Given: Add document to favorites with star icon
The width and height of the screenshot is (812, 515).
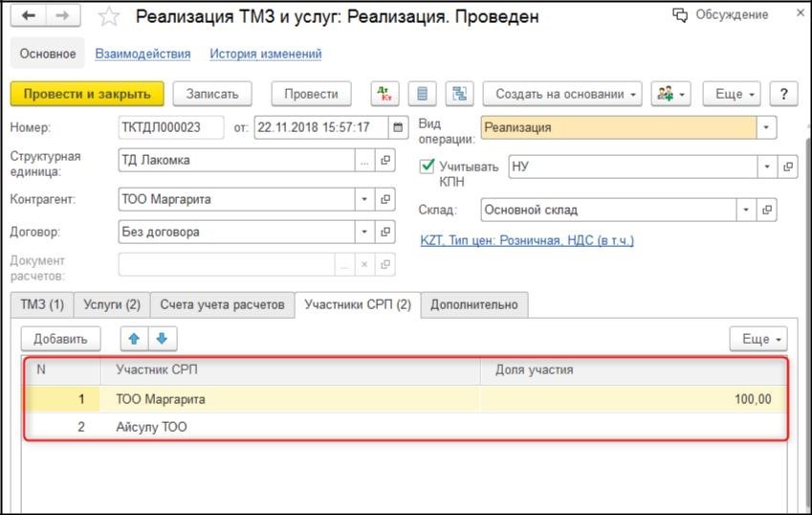Looking at the screenshot, I should tap(109, 17).
